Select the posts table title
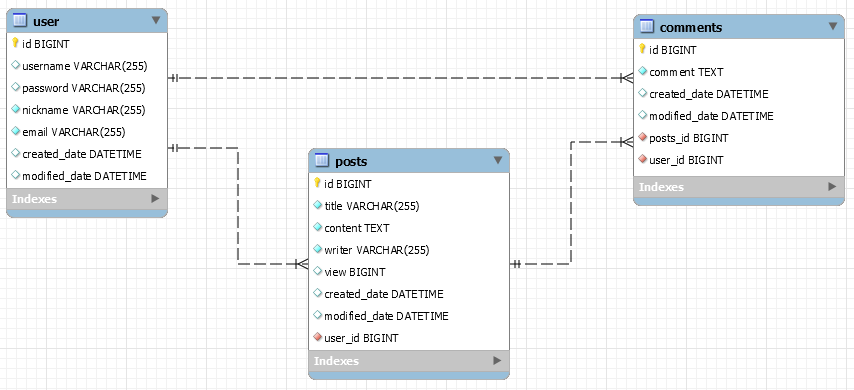Image resolution: width=854 pixels, height=390 pixels. click(x=351, y=161)
